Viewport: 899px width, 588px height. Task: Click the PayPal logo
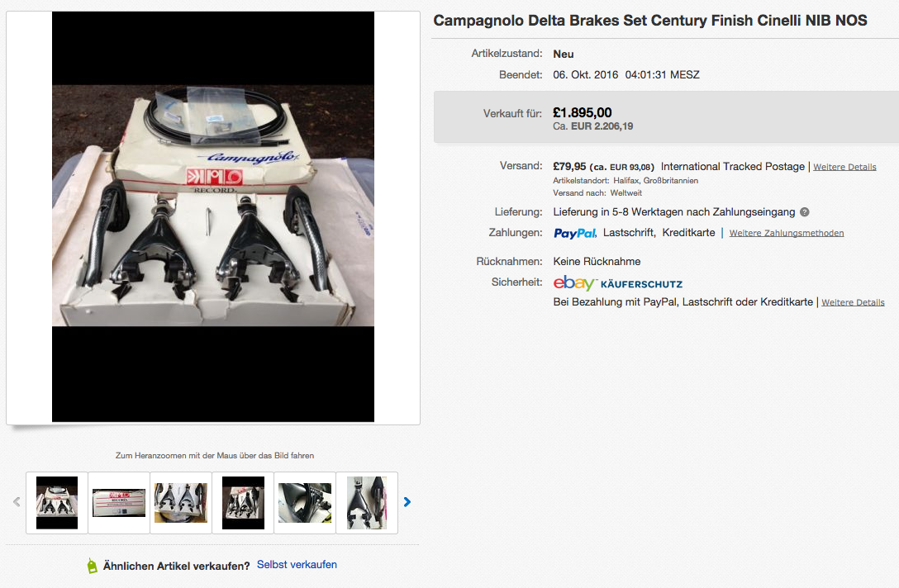coord(575,233)
